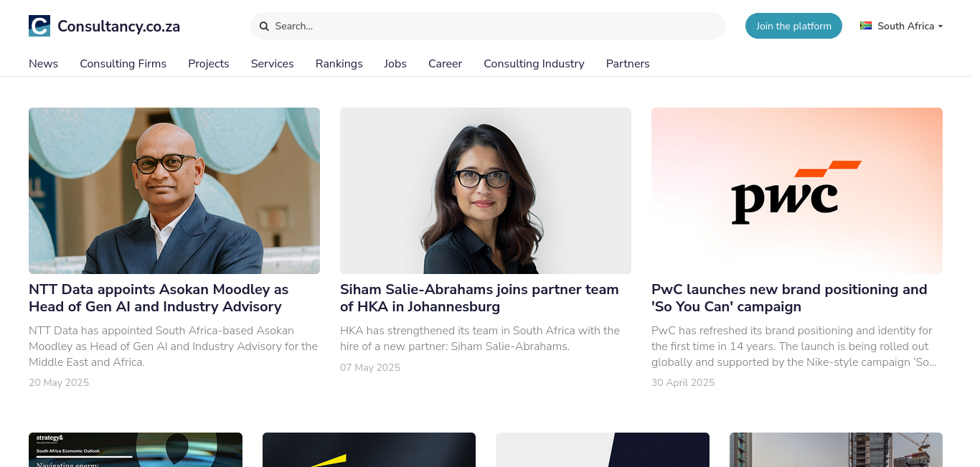Click the PwC brand positioning summary text

coord(794,346)
